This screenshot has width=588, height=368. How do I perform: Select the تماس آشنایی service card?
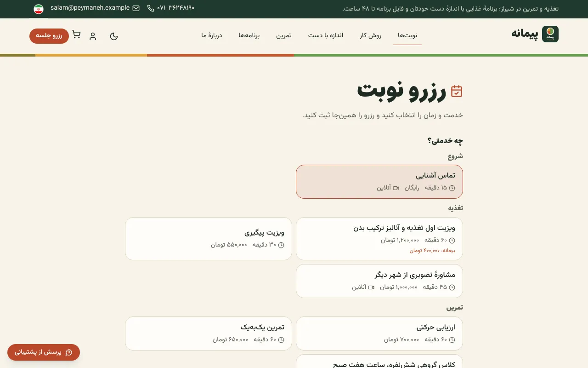pos(379,182)
